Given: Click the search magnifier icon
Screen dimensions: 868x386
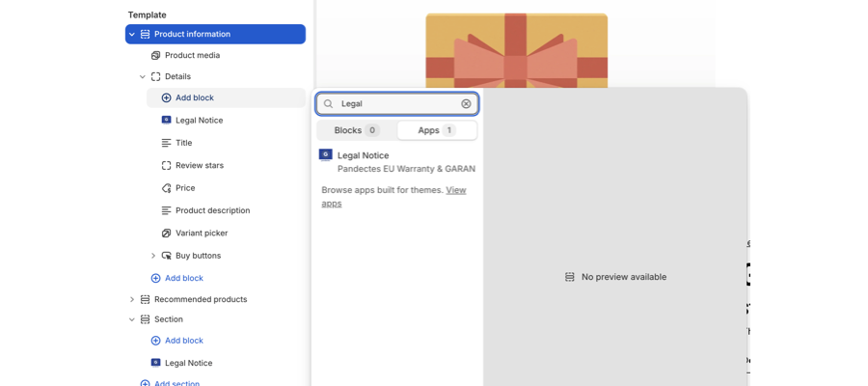Looking at the screenshot, I should click(328, 104).
